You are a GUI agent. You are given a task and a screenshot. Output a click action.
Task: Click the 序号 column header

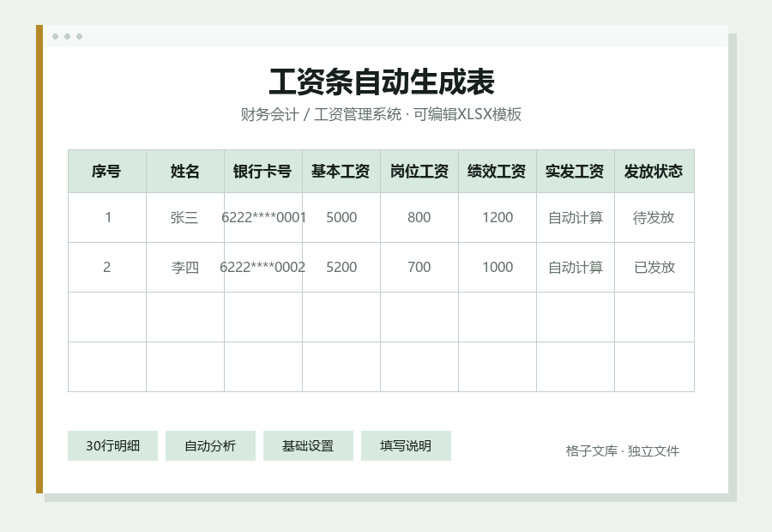(107, 172)
